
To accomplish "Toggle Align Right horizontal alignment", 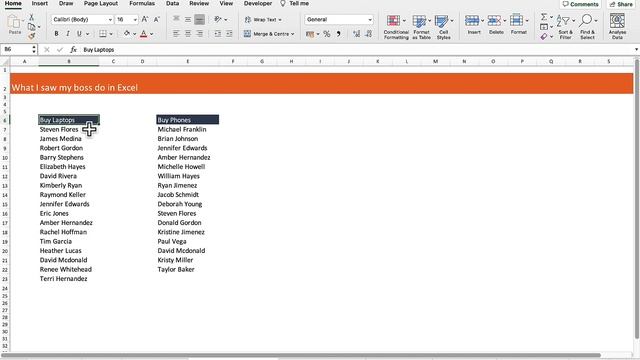I will coord(200,33).
